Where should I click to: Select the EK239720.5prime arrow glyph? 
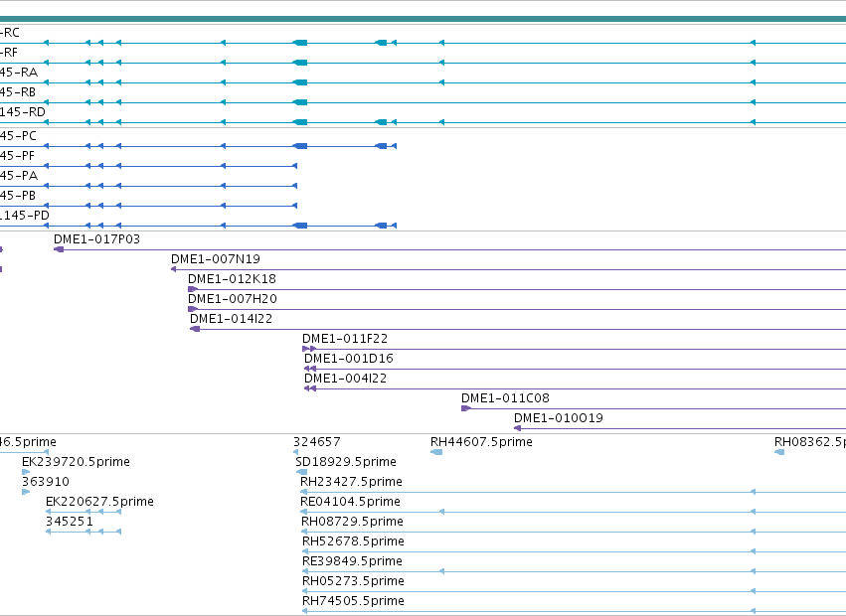[x=26, y=472]
